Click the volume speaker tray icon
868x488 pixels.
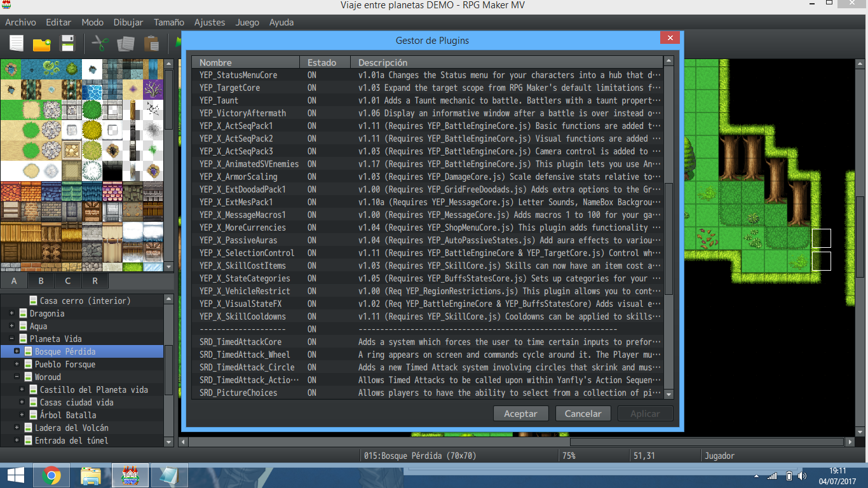click(802, 475)
